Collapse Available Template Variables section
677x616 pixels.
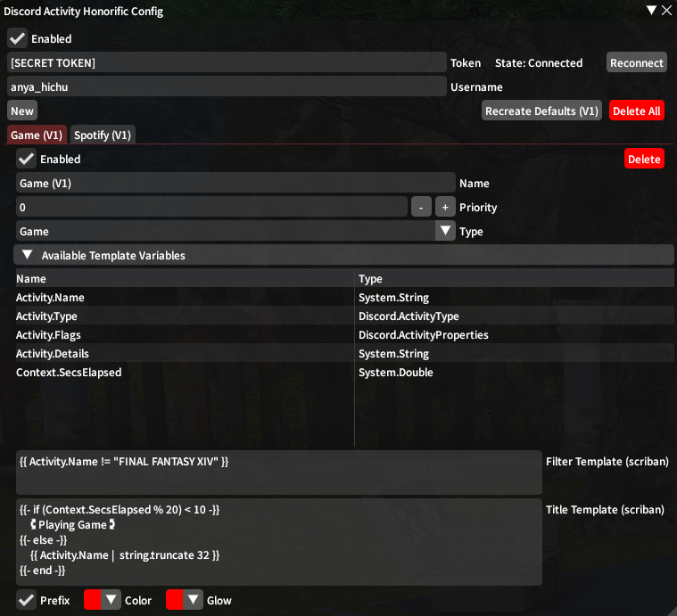point(28,255)
